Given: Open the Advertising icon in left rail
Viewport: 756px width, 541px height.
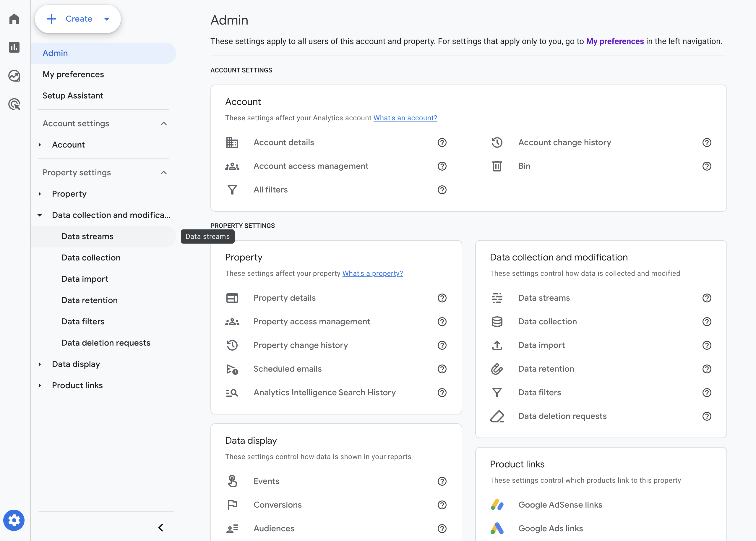Looking at the screenshot, I should click(x=14, y=104).
